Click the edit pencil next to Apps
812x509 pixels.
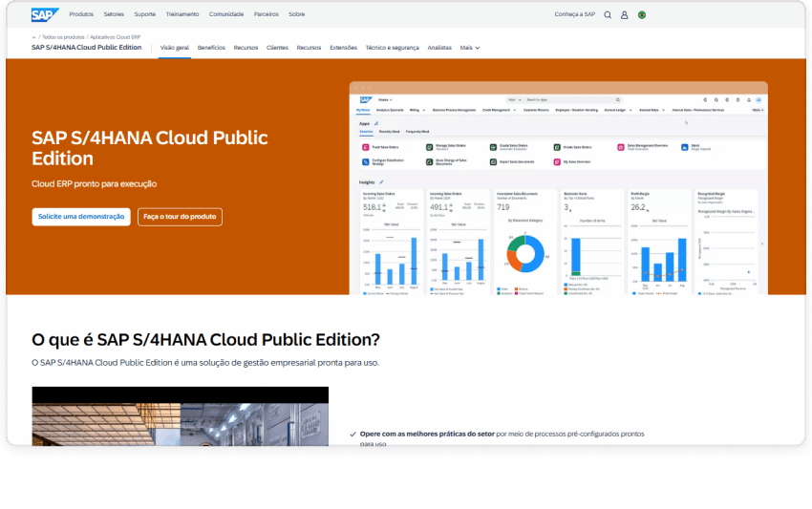[376, 124]
